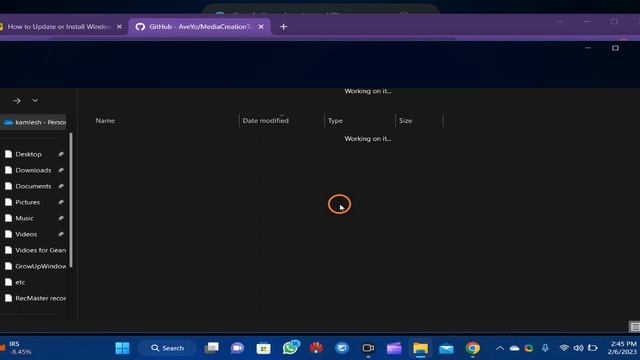Open the Videos quick access folder
640x360 pixels.
pyautogui.click(x=26, y=234)
